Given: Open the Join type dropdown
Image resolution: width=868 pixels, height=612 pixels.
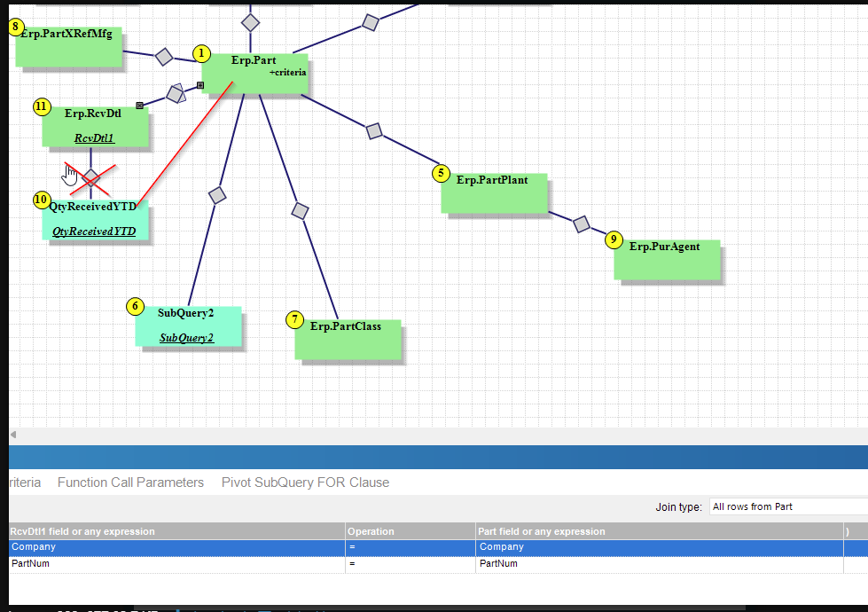Looking at the screenshot, I should click(x=788, y=506).
